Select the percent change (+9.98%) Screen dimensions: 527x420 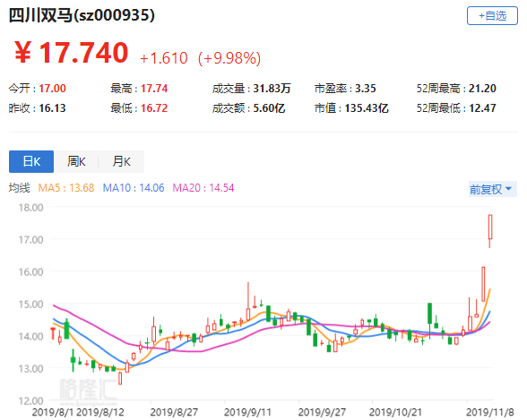[229, 58]
